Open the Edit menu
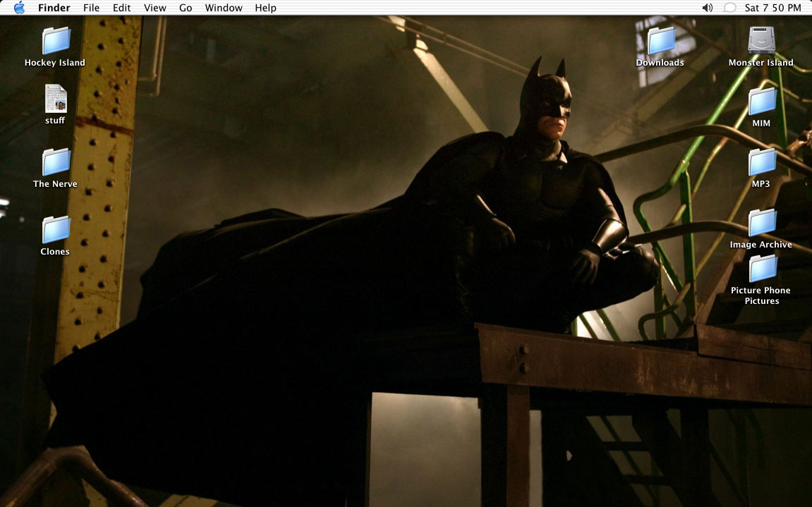The height and width of the screenshot is (507, 812). pos(122,8)
